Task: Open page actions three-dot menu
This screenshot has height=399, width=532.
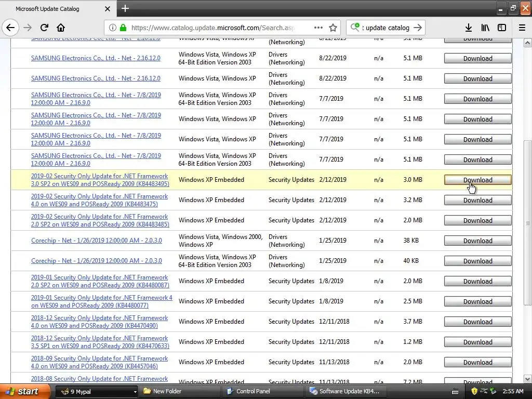Action: (318, 28)
